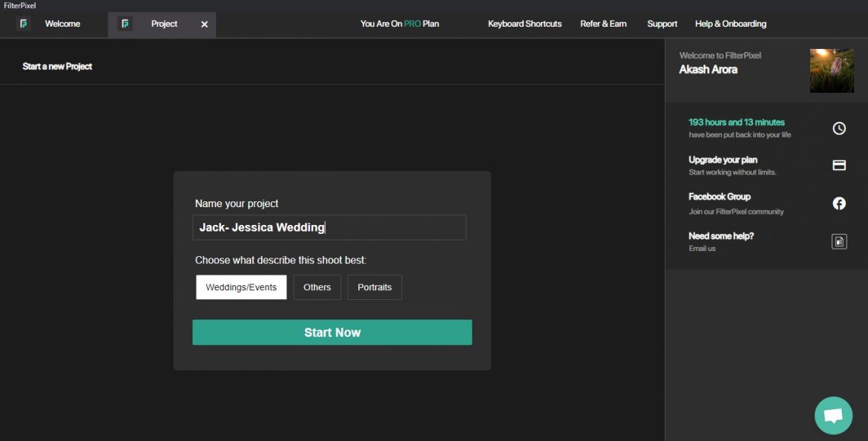Open the chat support bubble

[832, 415]
